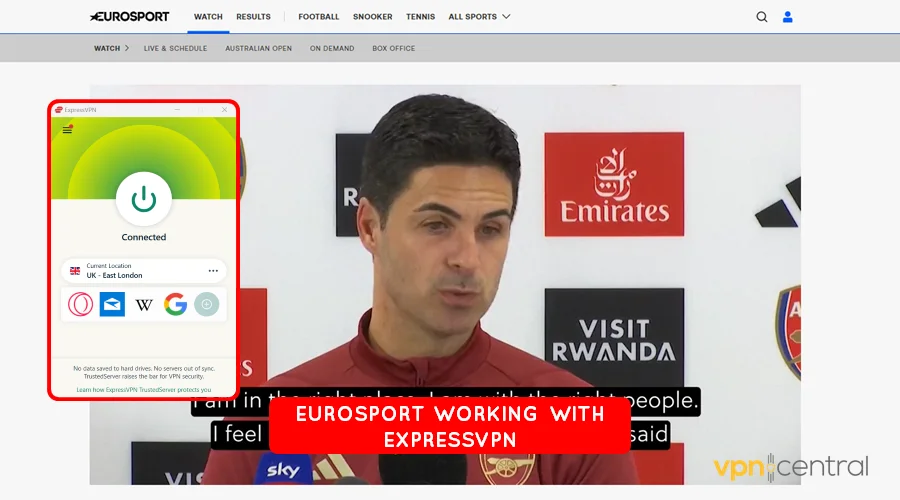Launch the Opera shortcut in ExpressVPN
The image size is (900, 500).
coord(80,304)
